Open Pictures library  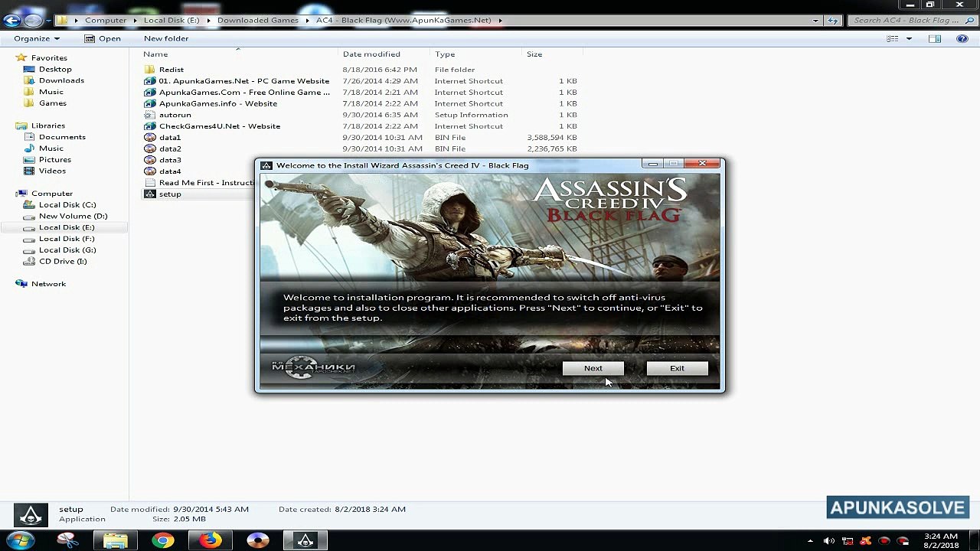55,159
